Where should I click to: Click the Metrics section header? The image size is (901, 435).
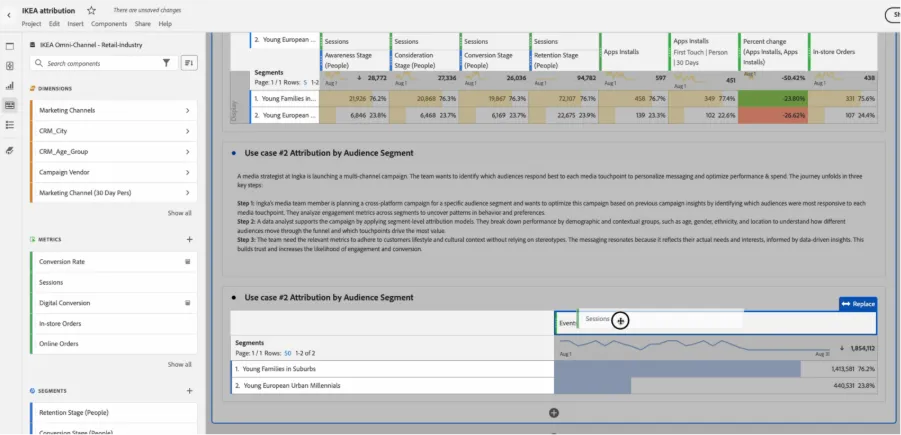[x=49, y=239]
